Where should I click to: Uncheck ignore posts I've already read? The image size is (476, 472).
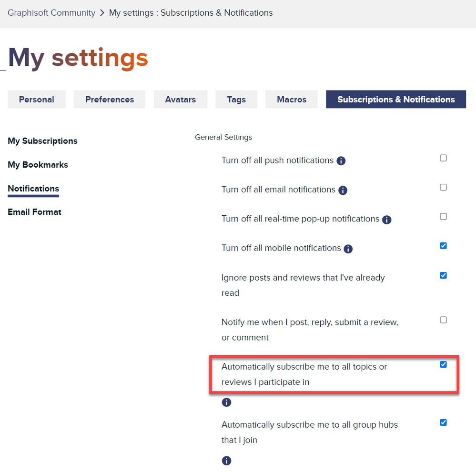pyautogui.click(x=443, y=275)
